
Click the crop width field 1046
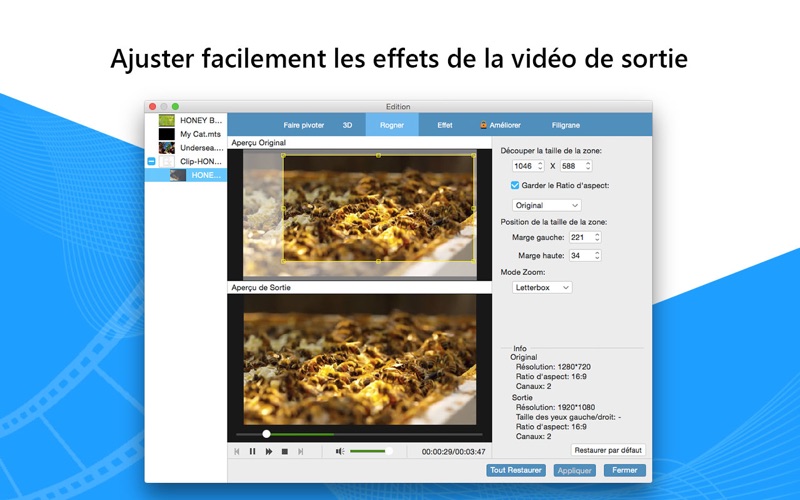coord(524,166)
